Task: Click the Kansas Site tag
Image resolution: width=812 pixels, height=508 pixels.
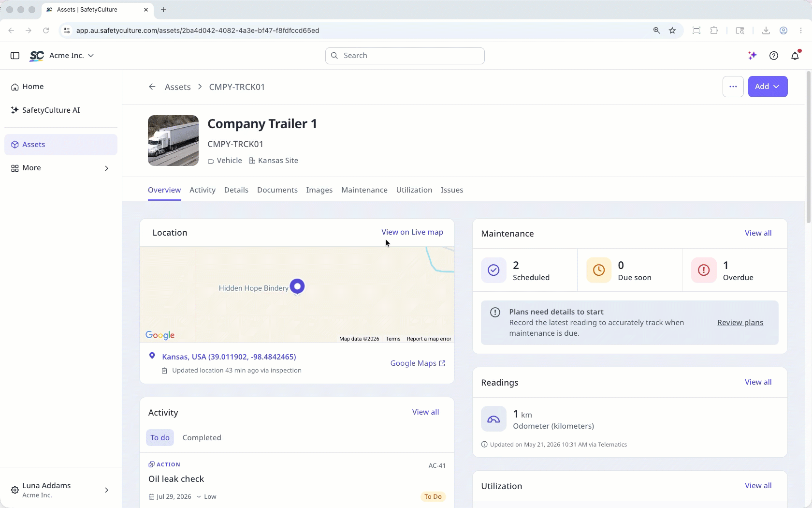Action: [x=274, y=161]
